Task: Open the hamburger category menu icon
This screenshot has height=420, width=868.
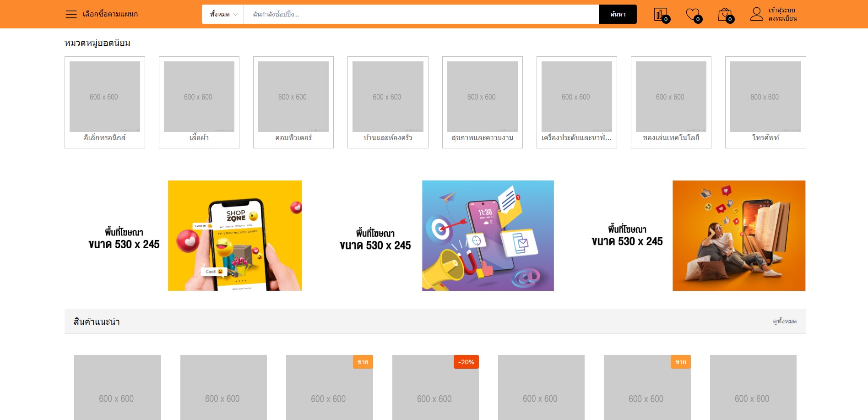Action: tap(71, 14)
